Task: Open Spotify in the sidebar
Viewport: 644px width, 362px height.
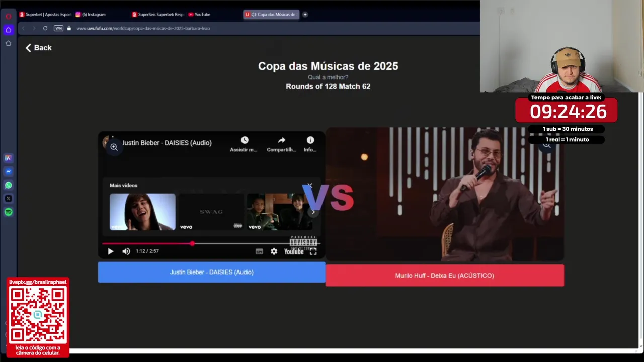Action: coord(8,212)
